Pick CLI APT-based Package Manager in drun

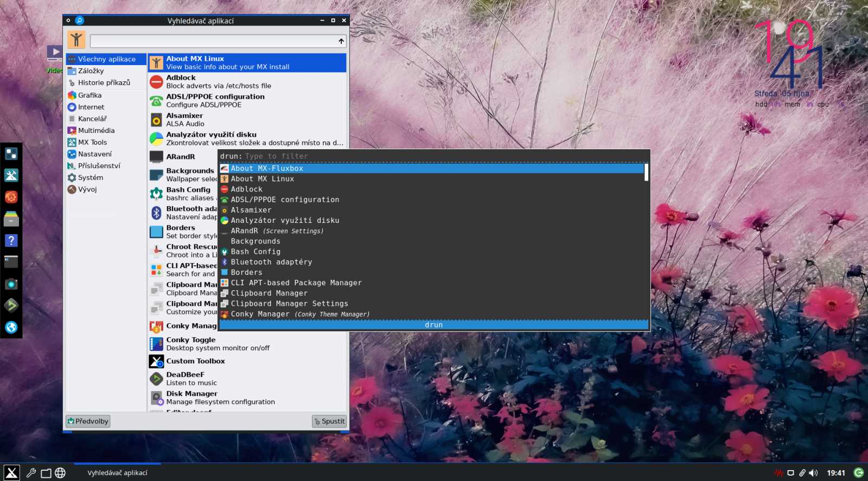pos(432,283)
